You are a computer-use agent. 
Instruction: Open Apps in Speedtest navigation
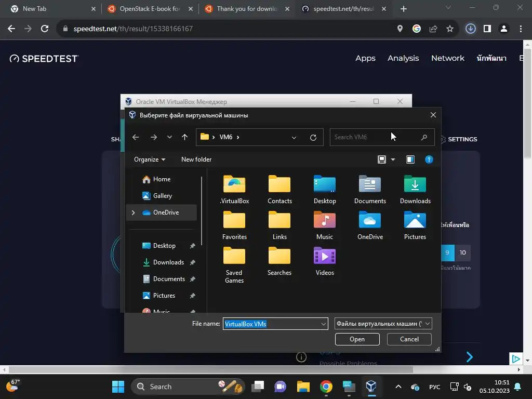365,58
